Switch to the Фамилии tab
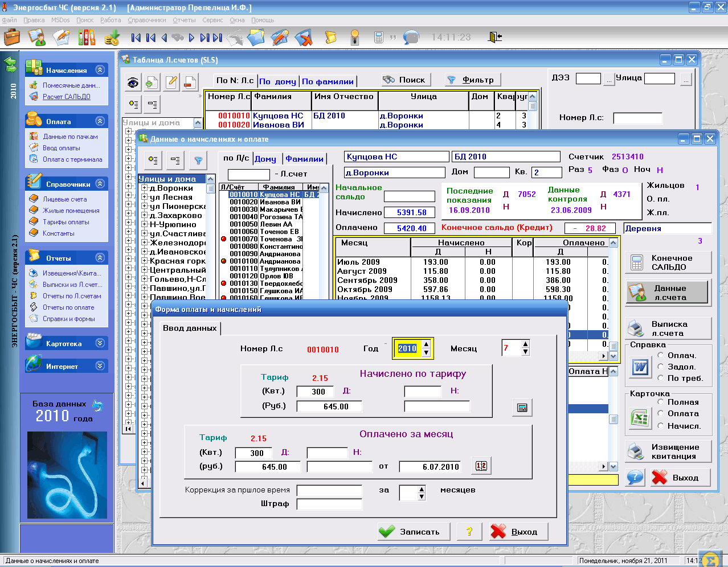Image resolution: width=728 pixels, height=567 pixels. point(305,159)
